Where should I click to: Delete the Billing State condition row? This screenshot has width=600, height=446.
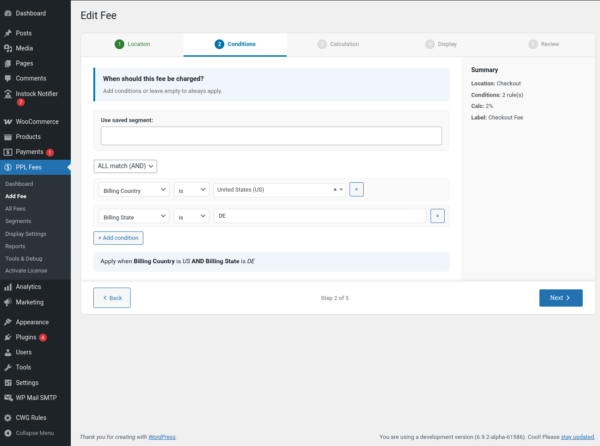(x=436, y=215)
